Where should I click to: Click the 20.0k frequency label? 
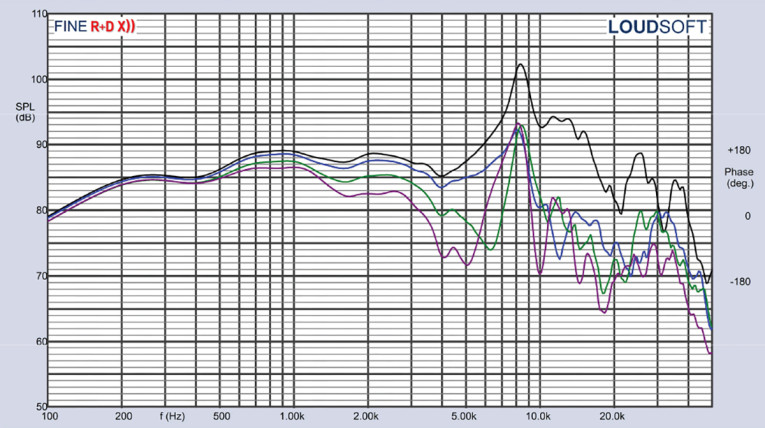[612, 415]
